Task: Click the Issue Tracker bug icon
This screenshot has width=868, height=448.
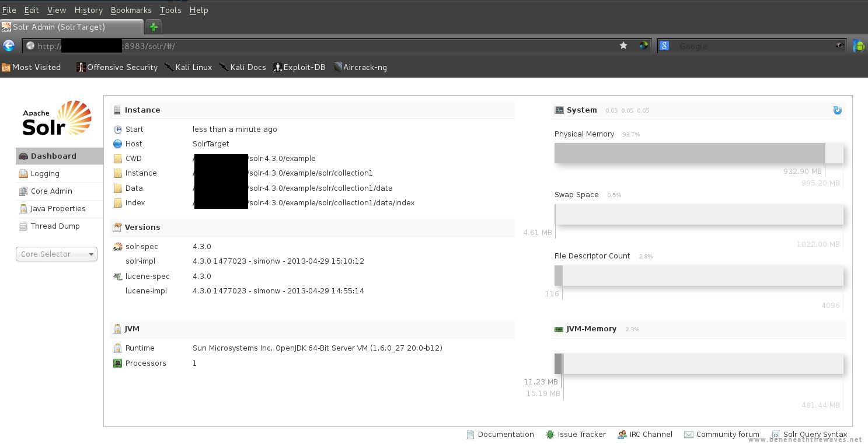Action: 550,435
